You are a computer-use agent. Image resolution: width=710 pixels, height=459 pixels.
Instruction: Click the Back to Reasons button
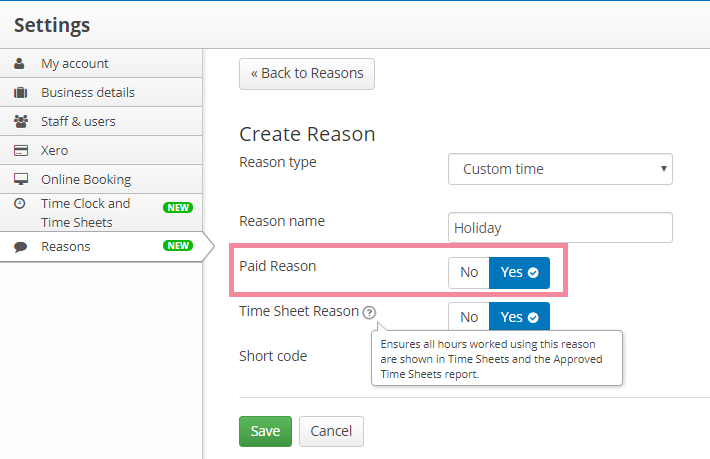pos(307,73)
